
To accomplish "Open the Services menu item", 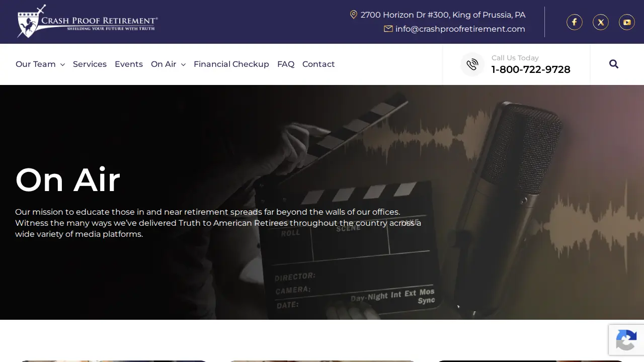I will coord(90,64).
